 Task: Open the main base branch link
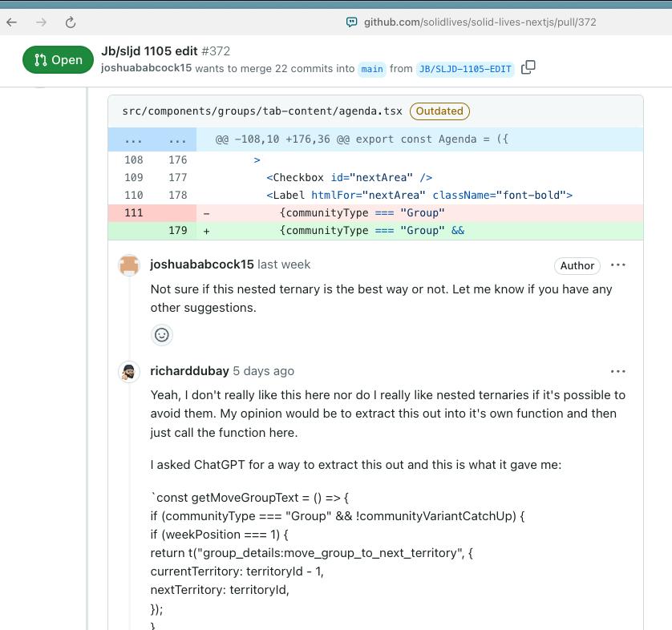point(372,69)
